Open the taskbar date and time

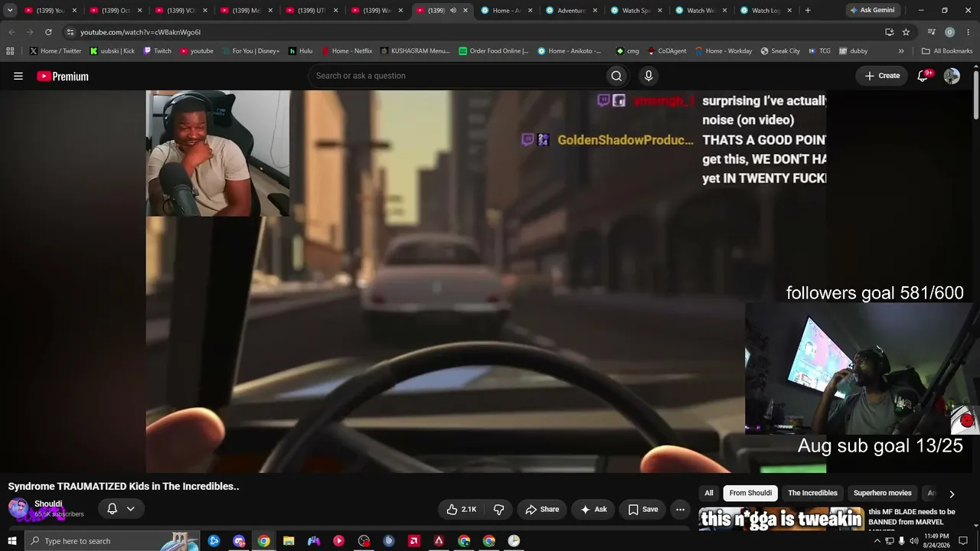tap(937, 541)
